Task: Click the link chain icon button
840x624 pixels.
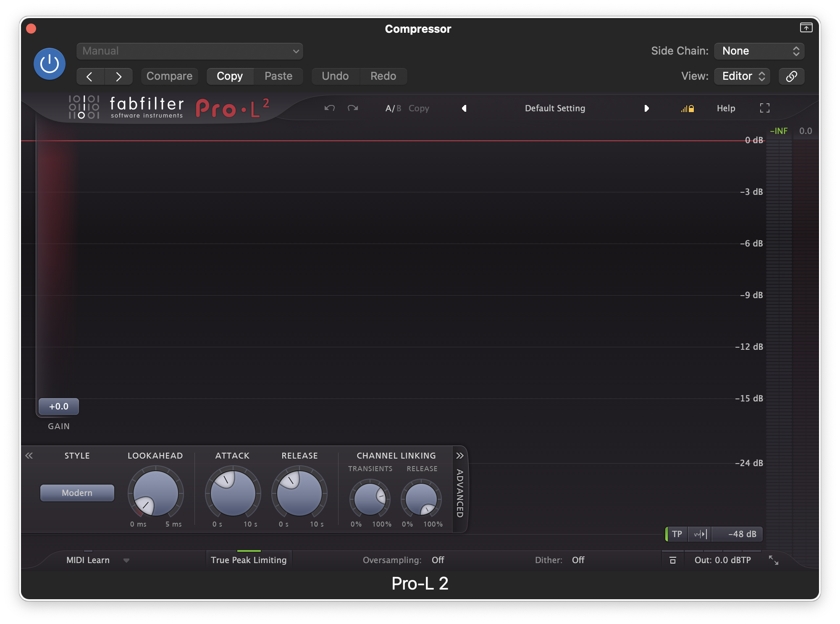Action: tap(791, 76)
